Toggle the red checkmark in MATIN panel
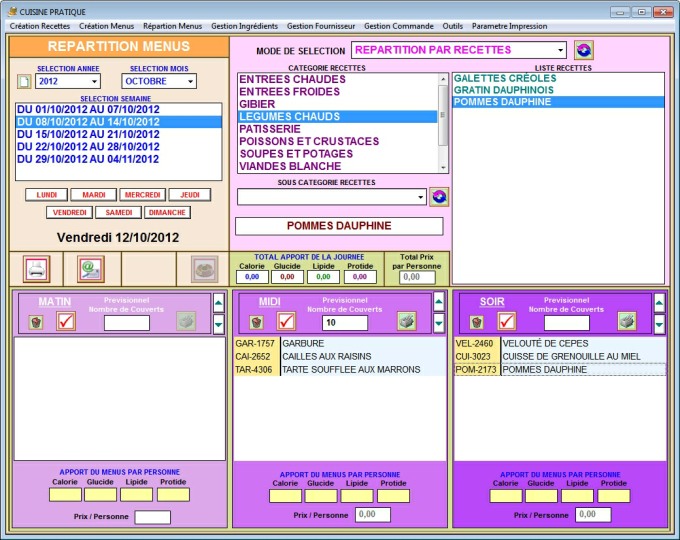The height and width of the screenshot is (540, 680). pos(66,321)
